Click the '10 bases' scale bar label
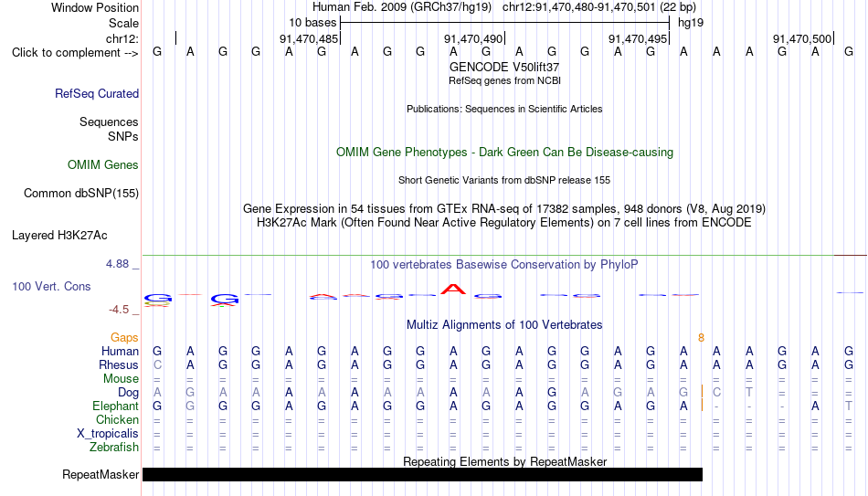This screenshot has height=496, width=868. 312,23
